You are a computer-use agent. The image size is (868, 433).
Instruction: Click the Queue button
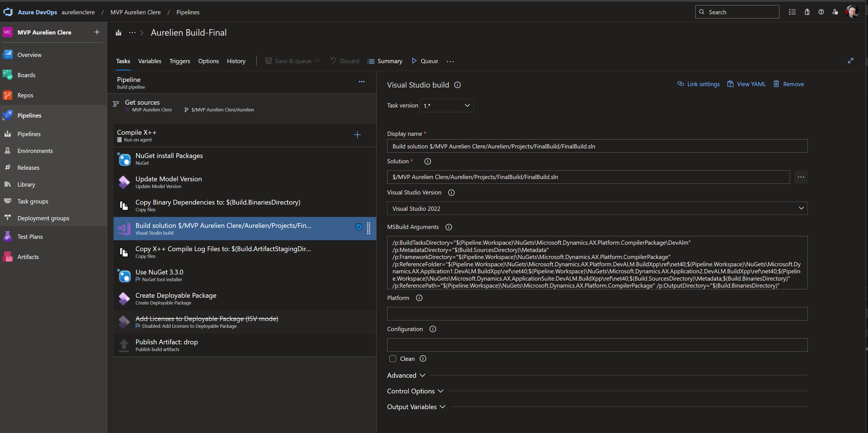pyautogui.click(x=425, y=61)
